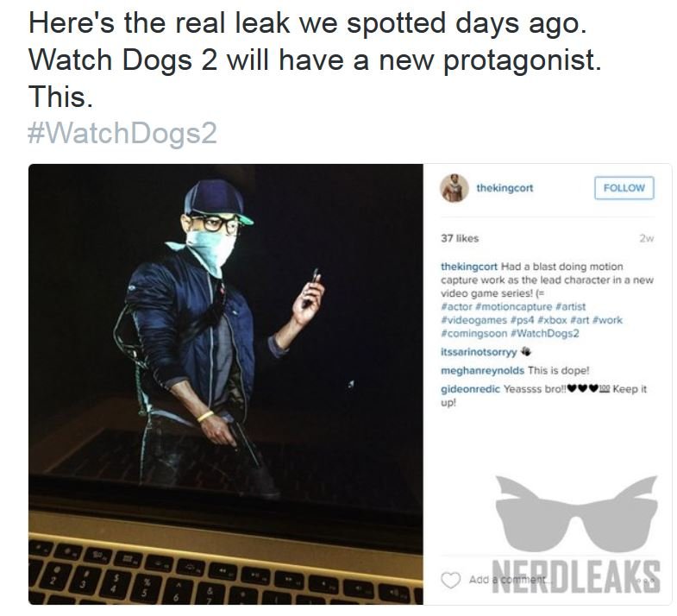Visit commenter itssarinotsorryy's profile
Image resolution: width=677 pixels, height=616 pixels.
coord(479,352)
